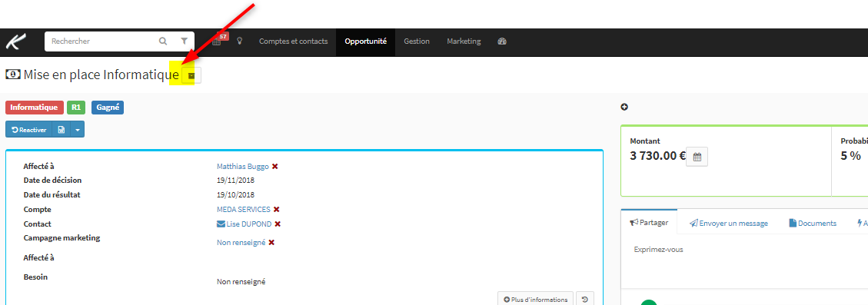Open Matthias Buggo link
868x305 pixels.
click(x=243, y=166)
